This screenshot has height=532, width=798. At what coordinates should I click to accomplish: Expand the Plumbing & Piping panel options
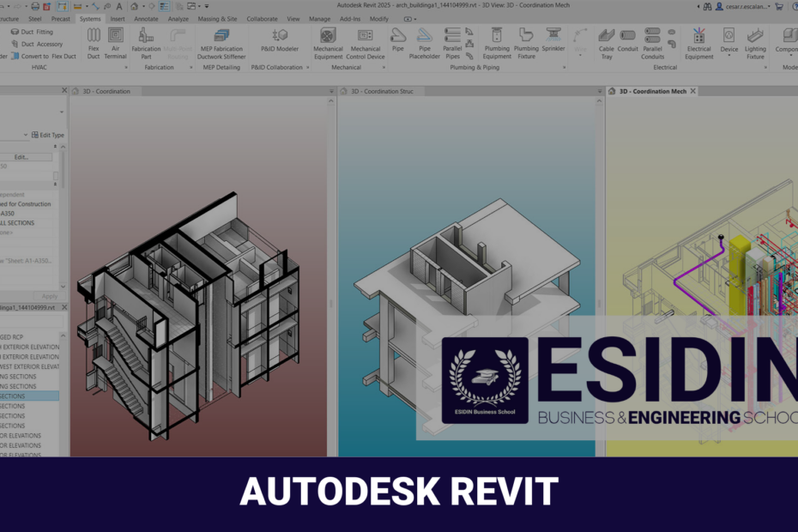[x=563, y=67]
